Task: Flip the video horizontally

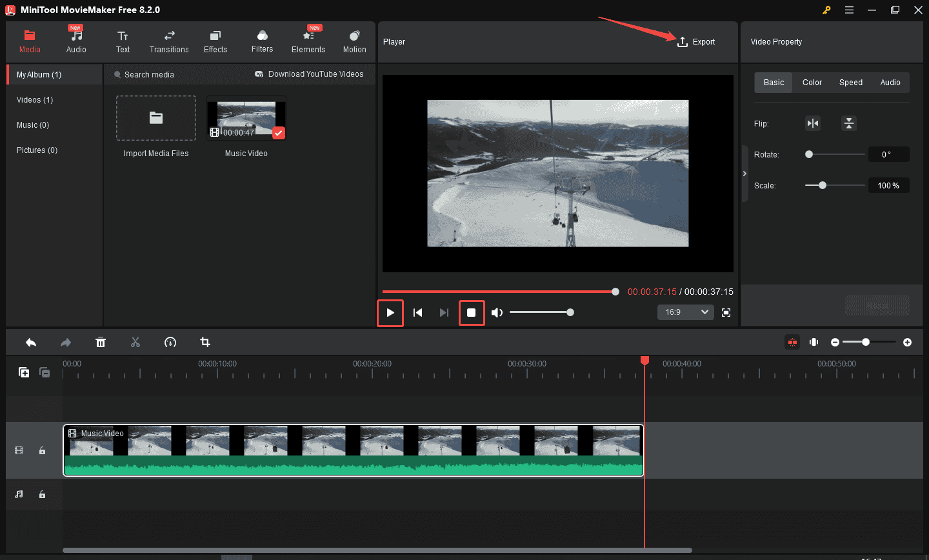Action: tap(813, 123)
